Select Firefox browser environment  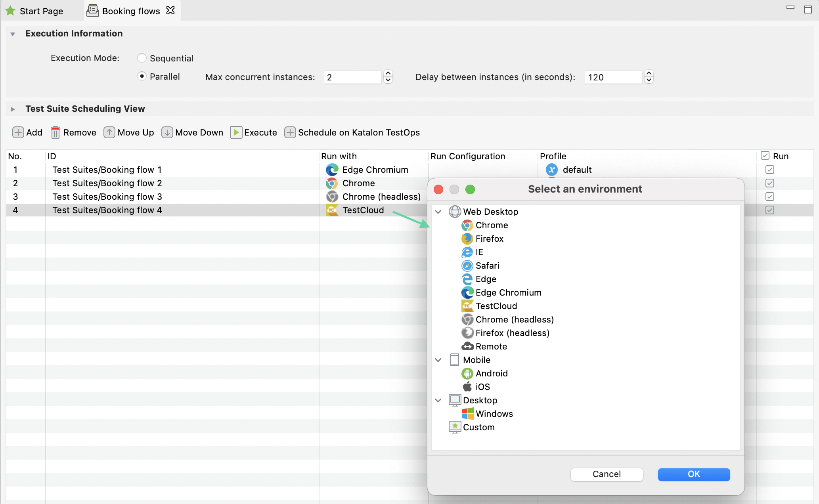(x=490, y=238)
